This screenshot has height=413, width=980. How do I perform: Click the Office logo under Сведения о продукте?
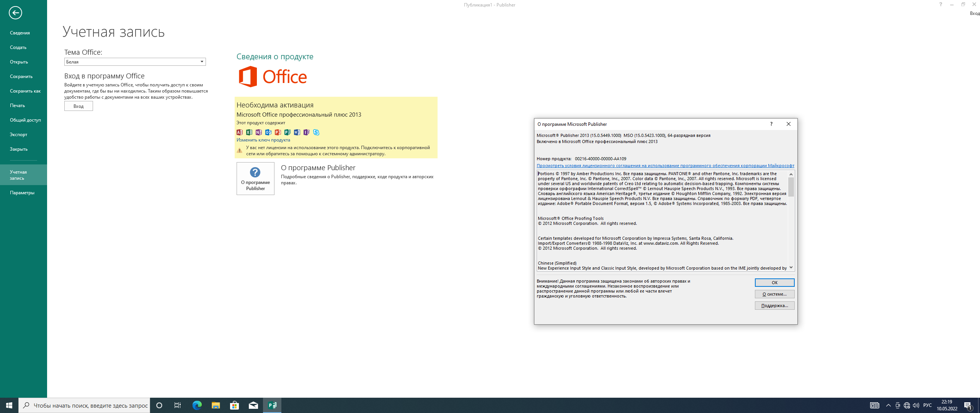273,76
